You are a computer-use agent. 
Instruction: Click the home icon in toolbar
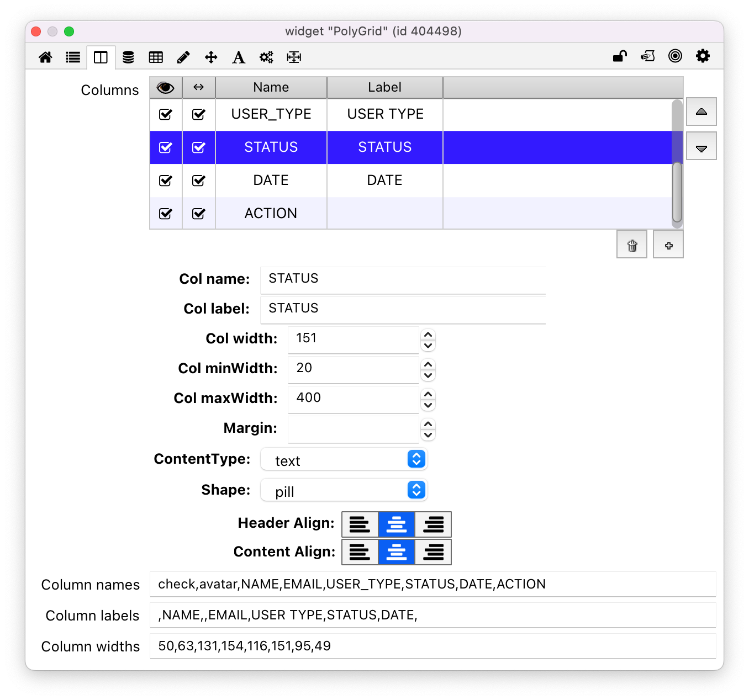tap(45, 57)
